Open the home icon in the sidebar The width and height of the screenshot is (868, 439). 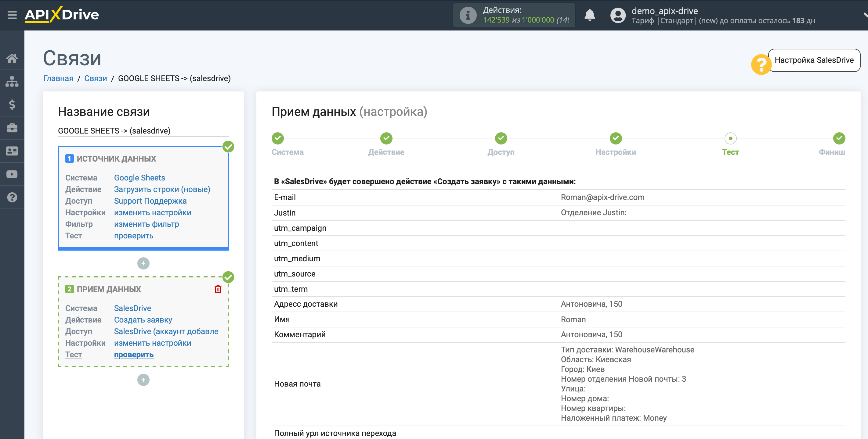(12, 58)
